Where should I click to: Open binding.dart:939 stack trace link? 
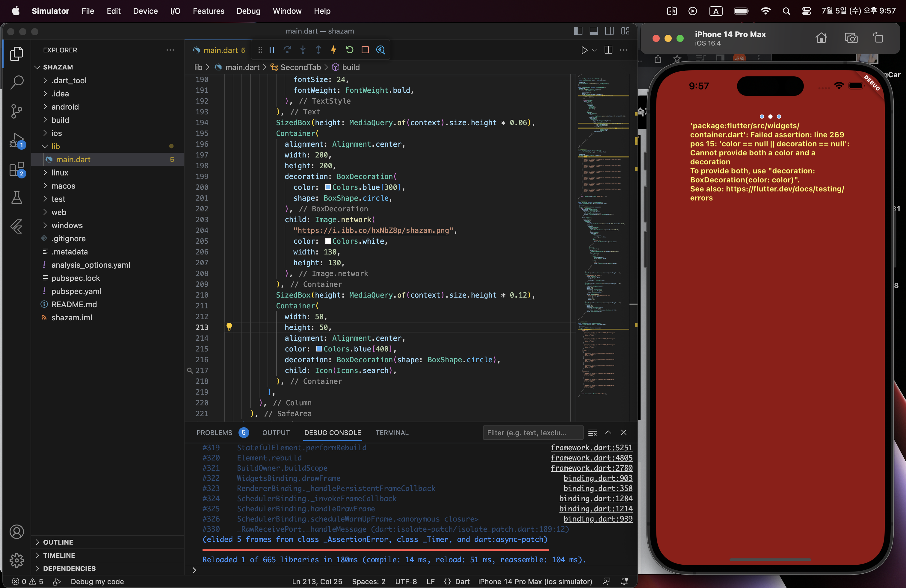[x=598, y=519]
